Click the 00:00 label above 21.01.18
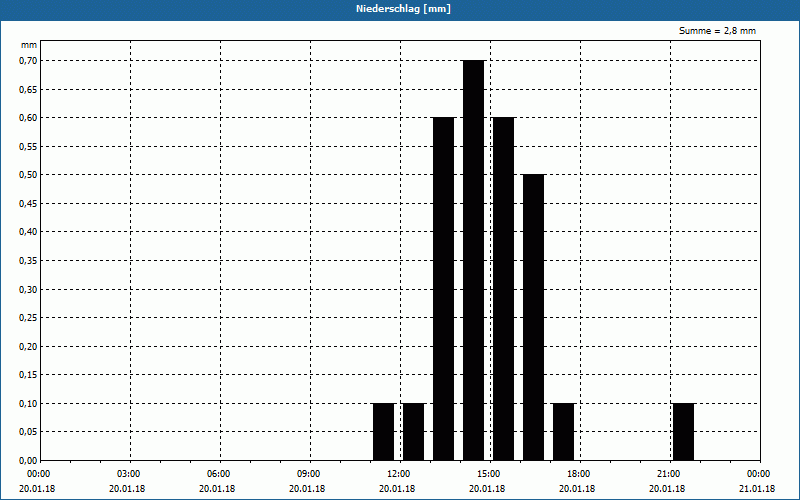 [x=760, y=474]
